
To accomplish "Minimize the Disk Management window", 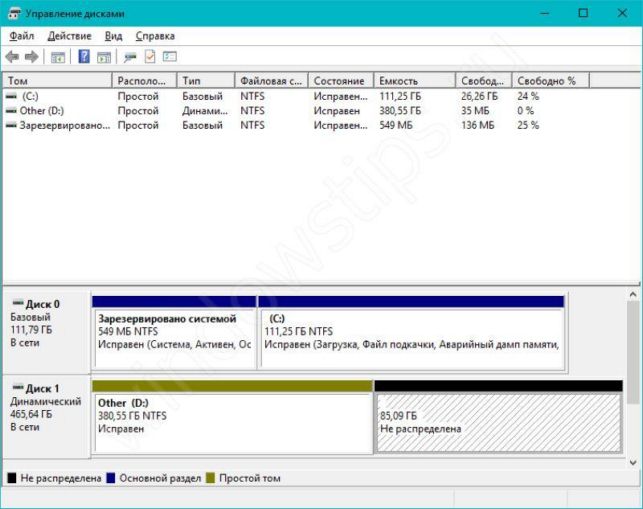I will (x=545, y=13).
